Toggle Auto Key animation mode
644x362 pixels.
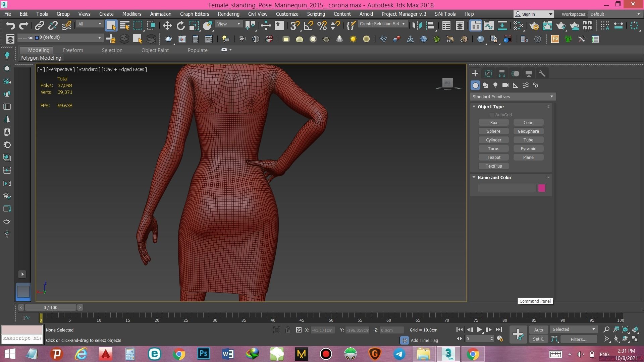[538, 330]
